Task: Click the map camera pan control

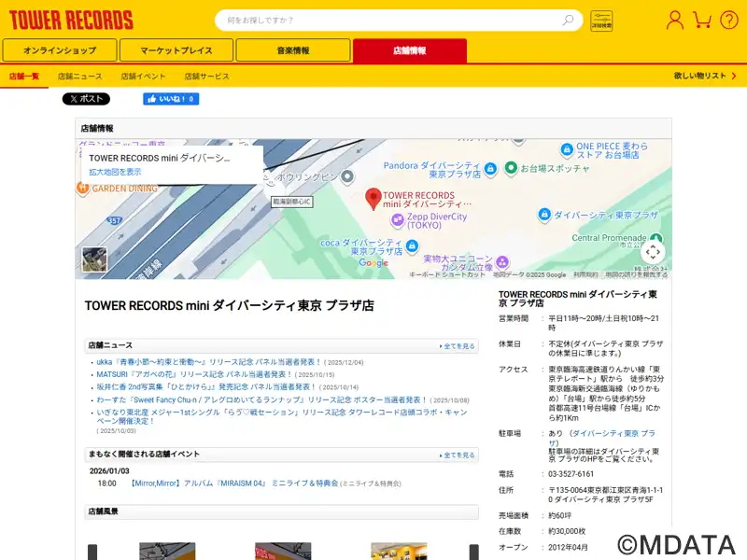Action: pyautogui.click(x=653, y=252)
